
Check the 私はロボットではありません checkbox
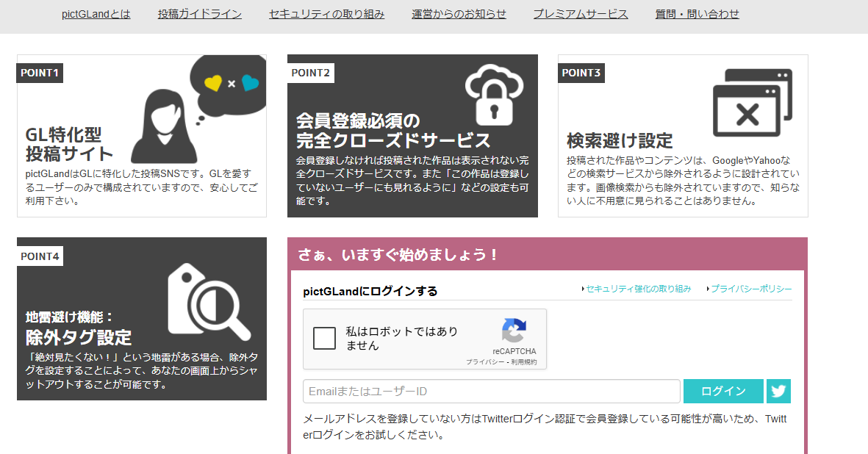(325, 338)
